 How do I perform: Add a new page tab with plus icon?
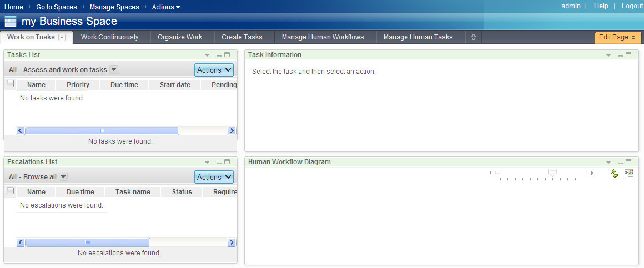click(x=473, y=37)
